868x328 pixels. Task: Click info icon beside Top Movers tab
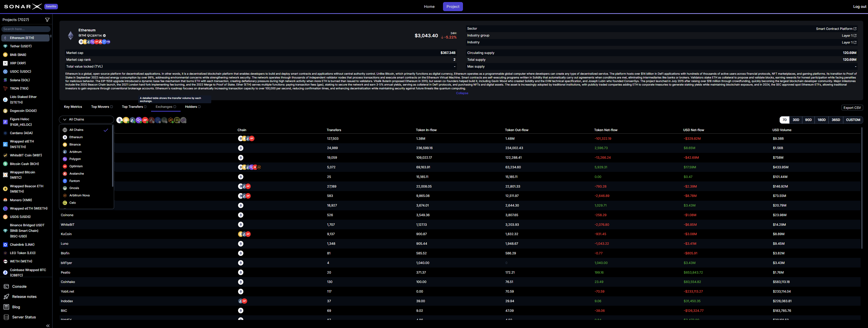coord(112,107)
